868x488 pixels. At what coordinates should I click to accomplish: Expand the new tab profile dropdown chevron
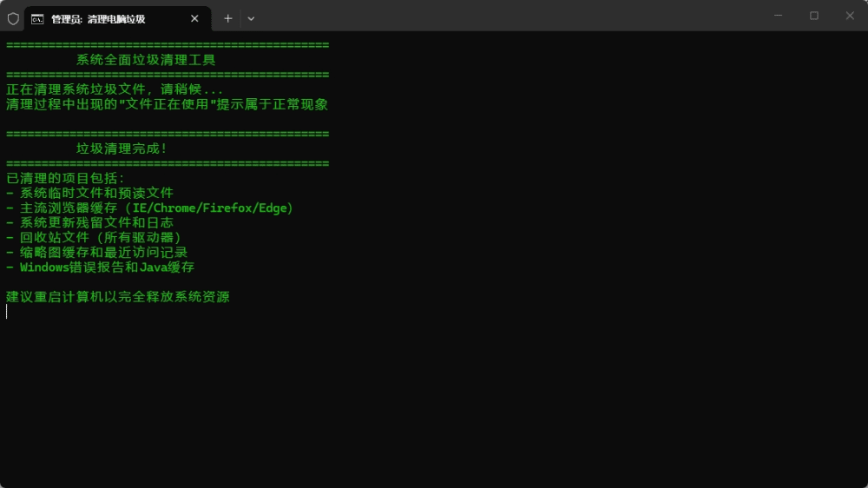pyautogui.click(x=251, y=18)
